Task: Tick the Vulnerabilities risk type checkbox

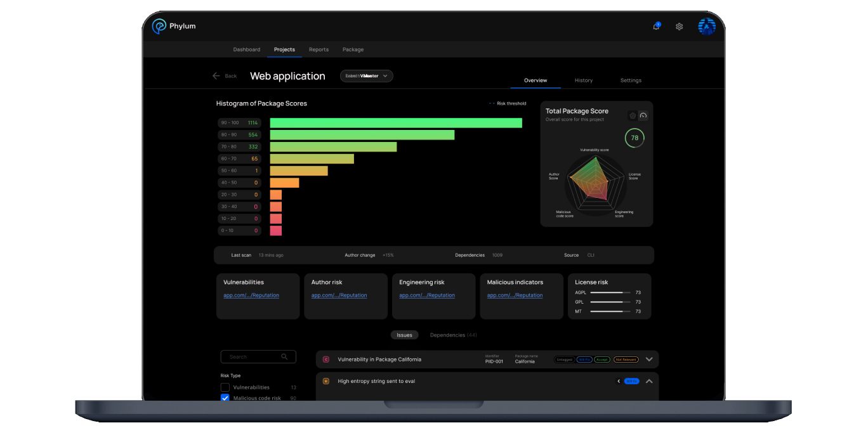Action: [x=225, y=387]
